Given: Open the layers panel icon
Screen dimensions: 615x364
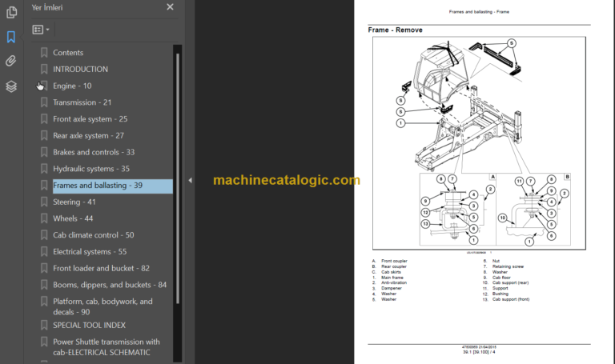Looking at the screenshot, I should pyautogui.click(x=11, y=86).
